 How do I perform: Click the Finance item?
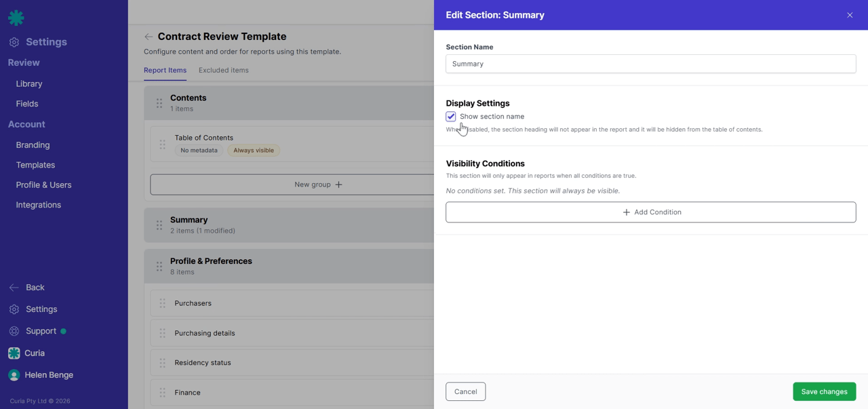(292, 393)
